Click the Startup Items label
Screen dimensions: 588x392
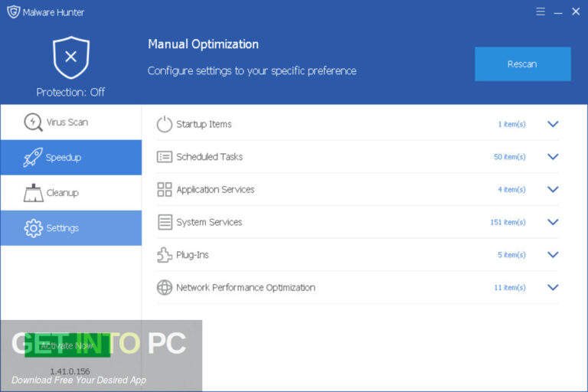click(x=204, y=124)
